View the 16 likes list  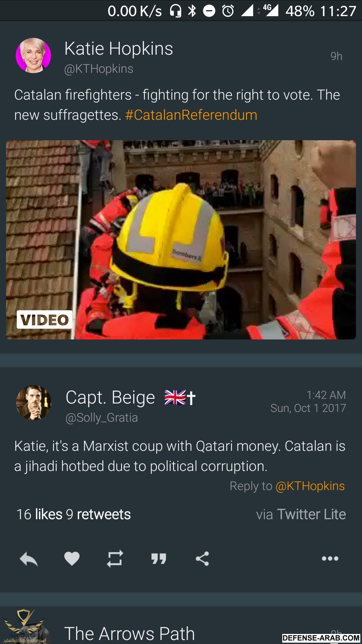39,514
